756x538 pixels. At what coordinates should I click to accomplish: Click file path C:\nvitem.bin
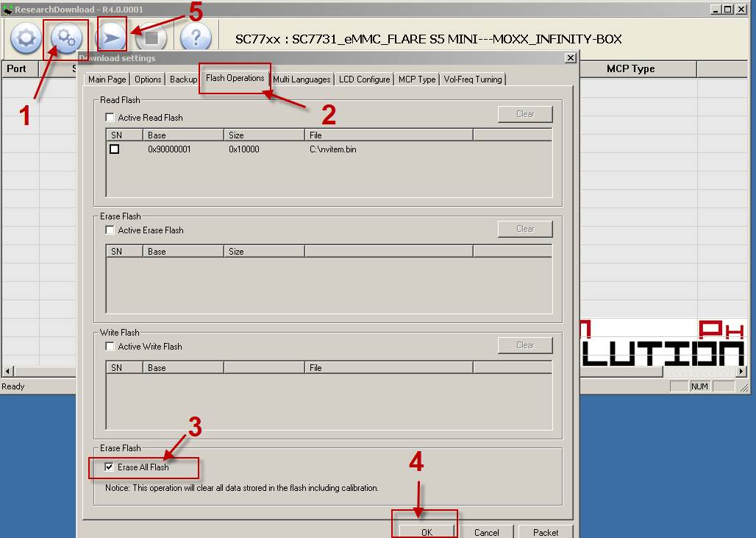333,149
